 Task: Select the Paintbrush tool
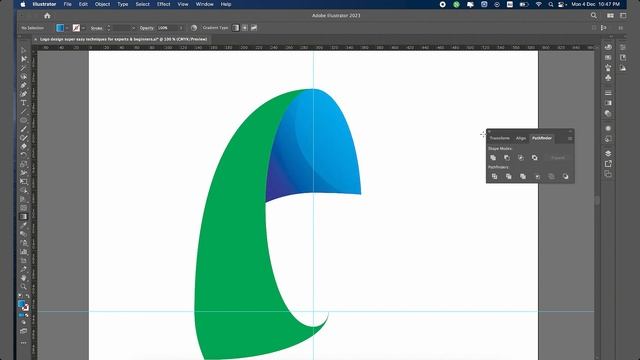point(23,129)
